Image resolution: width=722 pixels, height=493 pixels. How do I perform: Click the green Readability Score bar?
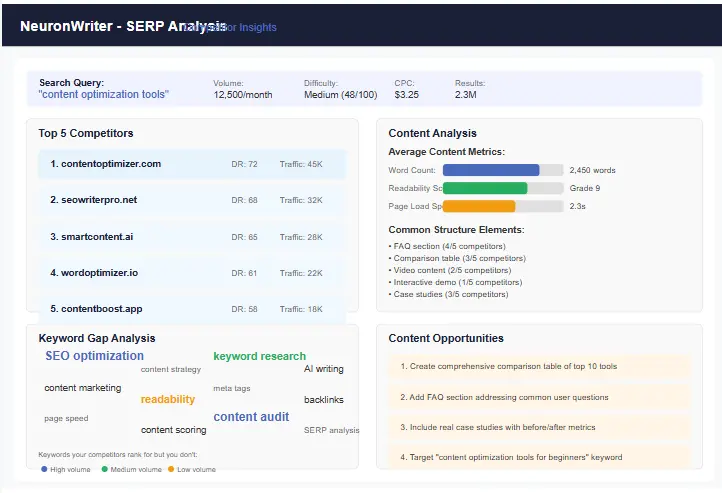point(485,188)
